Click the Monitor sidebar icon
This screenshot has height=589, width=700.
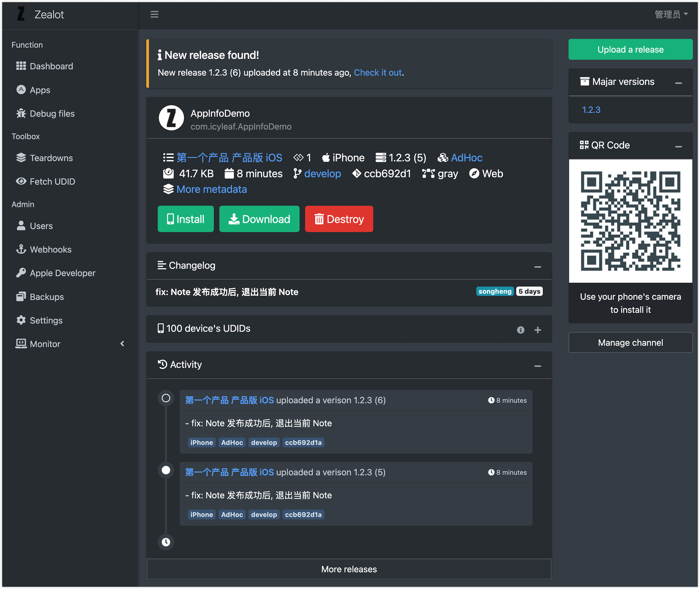[x=21, y=344]
